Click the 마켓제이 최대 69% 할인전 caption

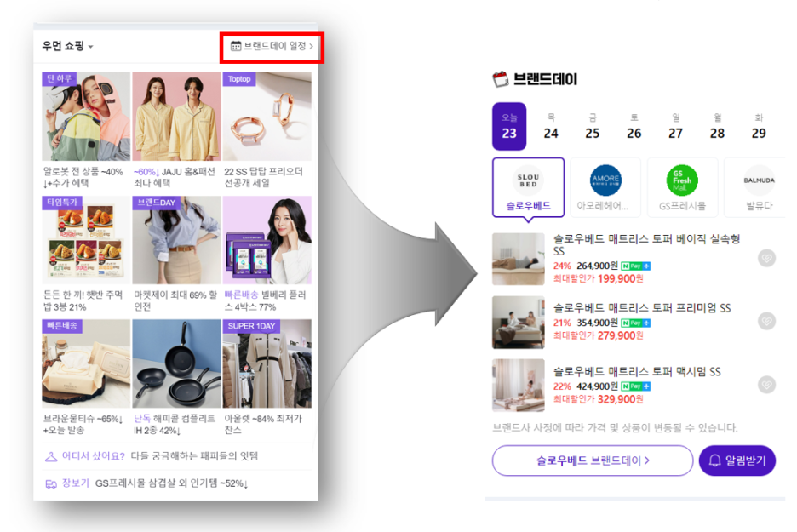175,300
